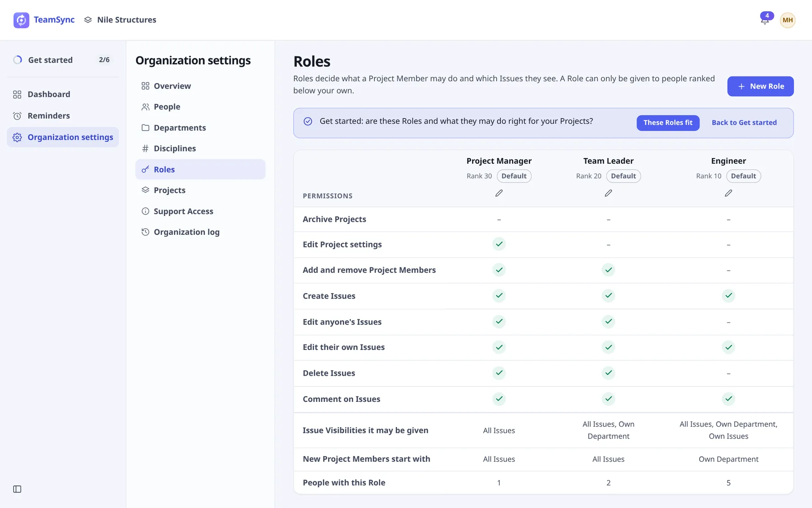Click the Project Manager column header
Image resolution: width=812 pixels, height=508 pixels.
[499, 161]
